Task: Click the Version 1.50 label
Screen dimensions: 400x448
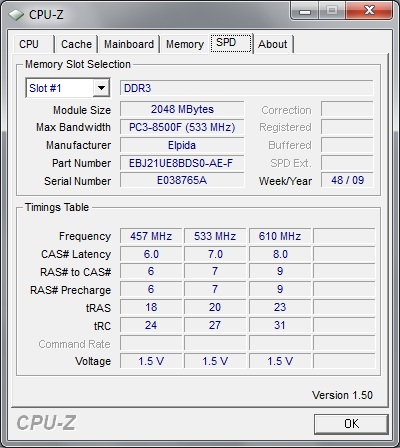Action: coord(342,395)
